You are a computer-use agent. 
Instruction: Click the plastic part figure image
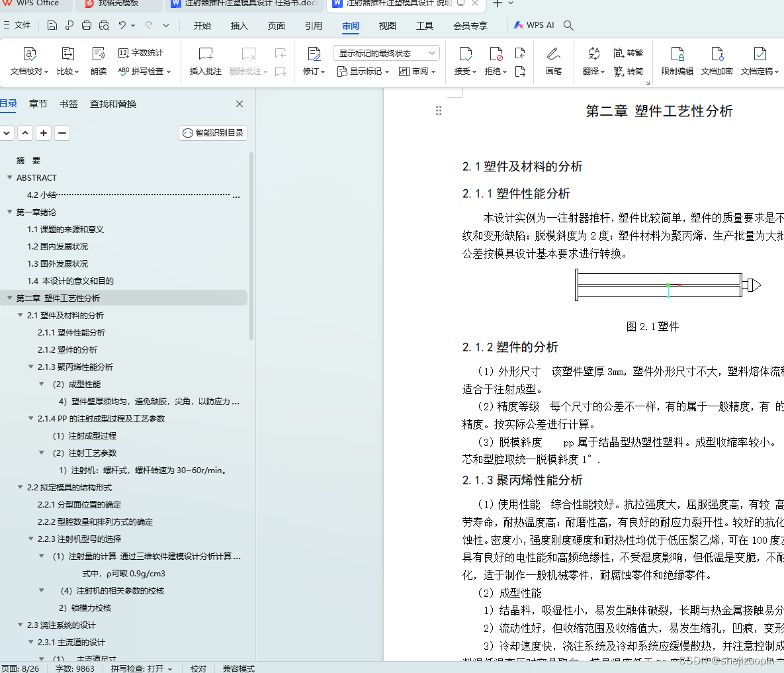pyautogui.click(x=668, y=285)
